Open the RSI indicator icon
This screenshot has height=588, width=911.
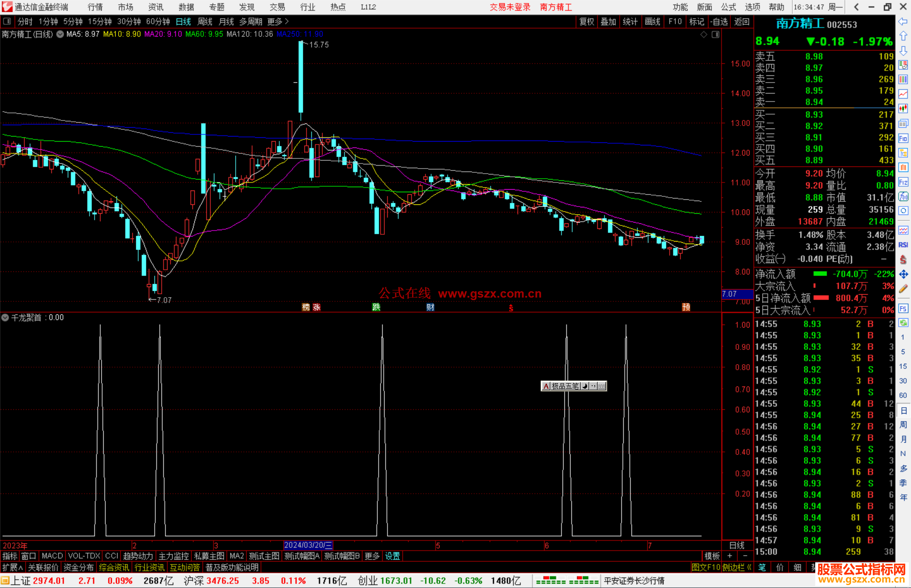[903, 245]
